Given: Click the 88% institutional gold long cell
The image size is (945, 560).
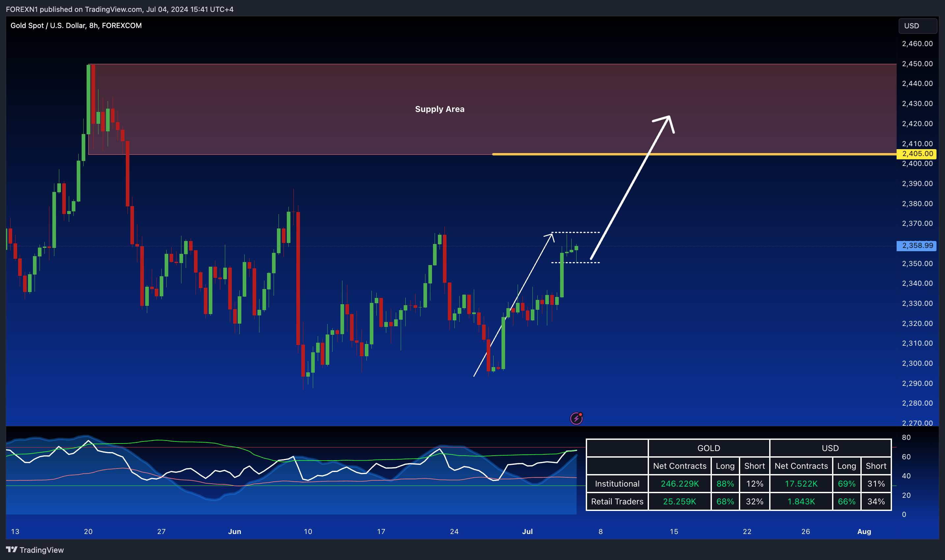Looking at the screenshot, I should pyautogui.click(x=725, y=484).
